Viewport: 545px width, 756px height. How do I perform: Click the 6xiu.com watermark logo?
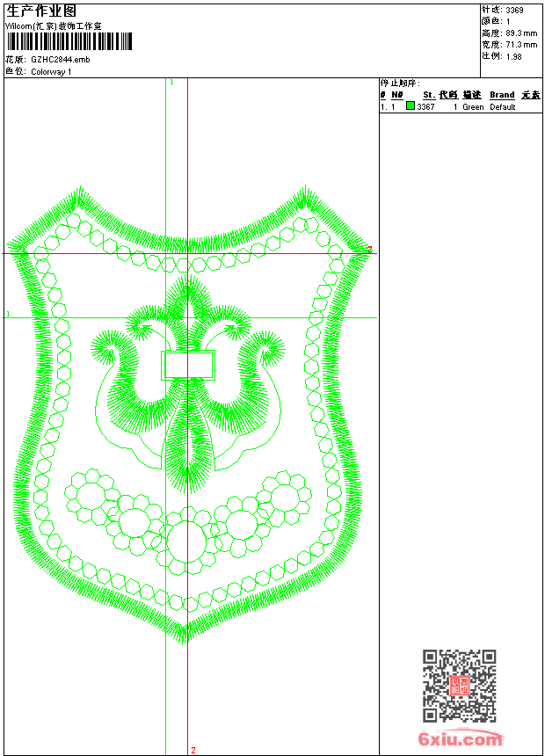(461, 739)
